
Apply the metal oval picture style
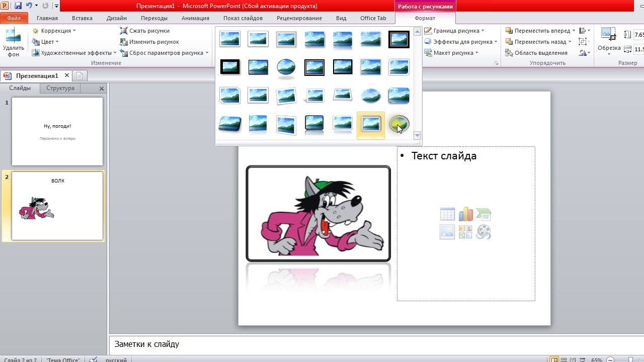point(399,124)
